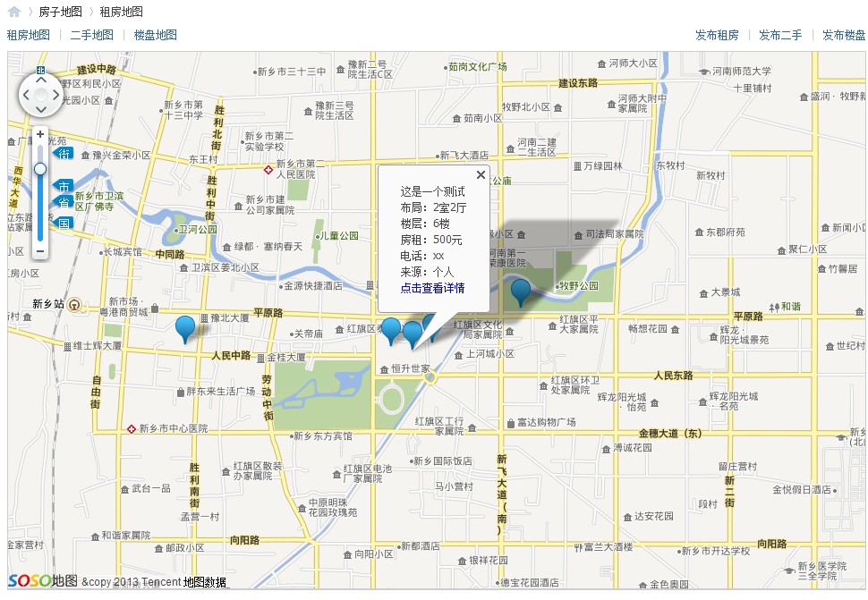The height and width of the screenshot is (600, 868).
Task: Click the 新都酒店 label
Action: (421, 546)
